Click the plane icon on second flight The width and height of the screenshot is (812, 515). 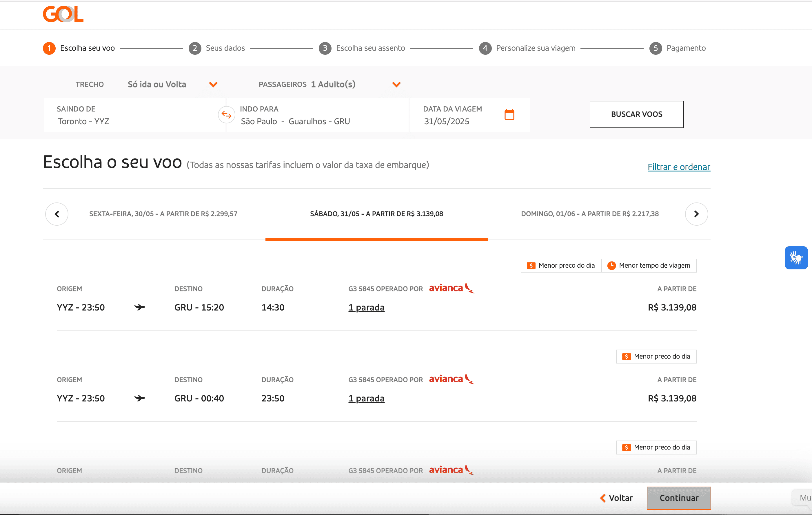point(139,398)
